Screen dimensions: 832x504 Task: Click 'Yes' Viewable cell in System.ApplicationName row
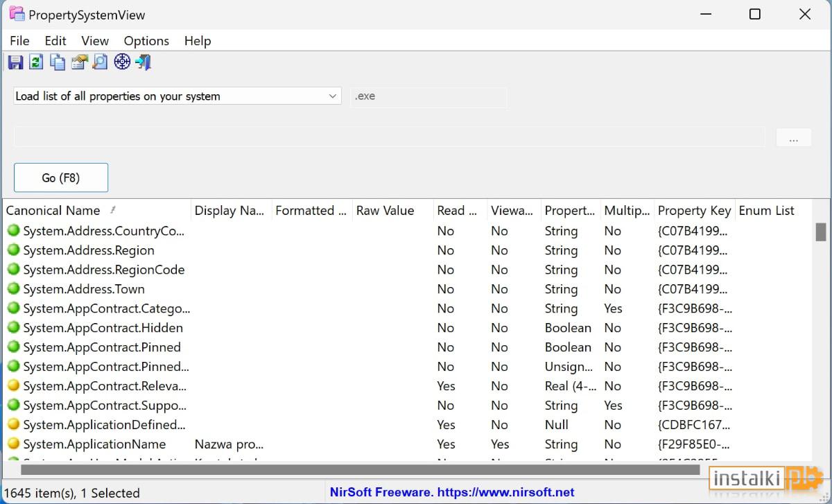tap(500, 444)
